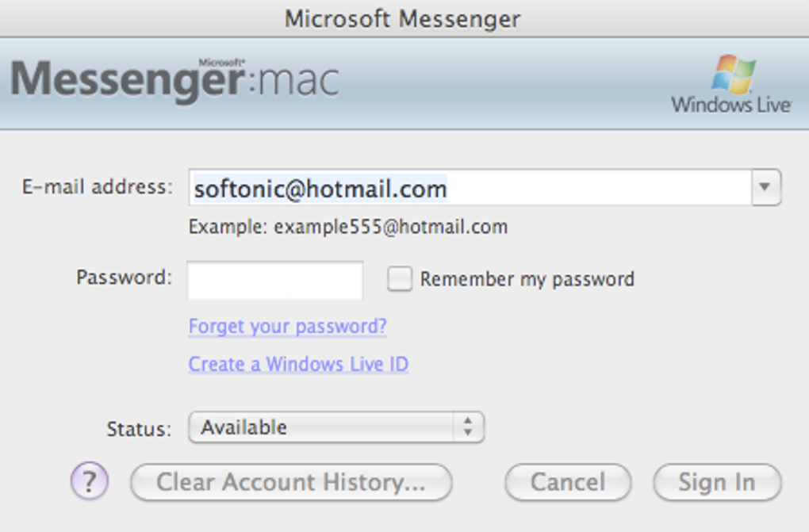
Task: Click the Windows Live flag logo
Action: tap(733, 75)
